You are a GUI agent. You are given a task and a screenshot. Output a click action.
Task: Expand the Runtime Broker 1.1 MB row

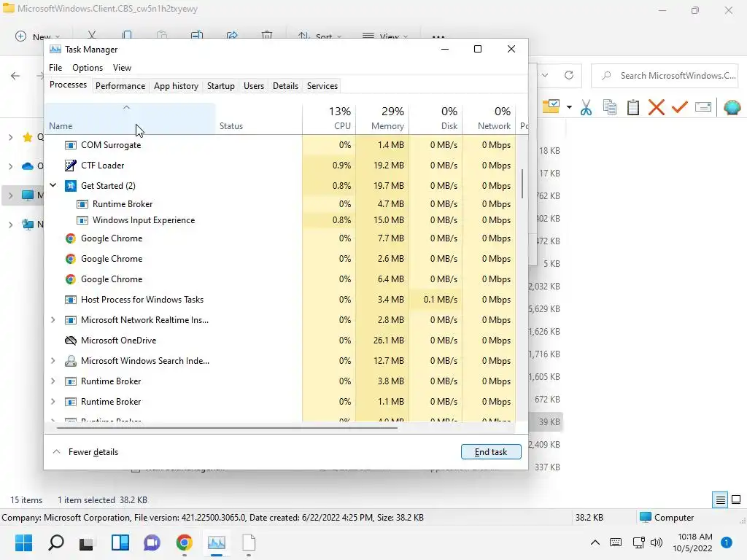(53, 402)
